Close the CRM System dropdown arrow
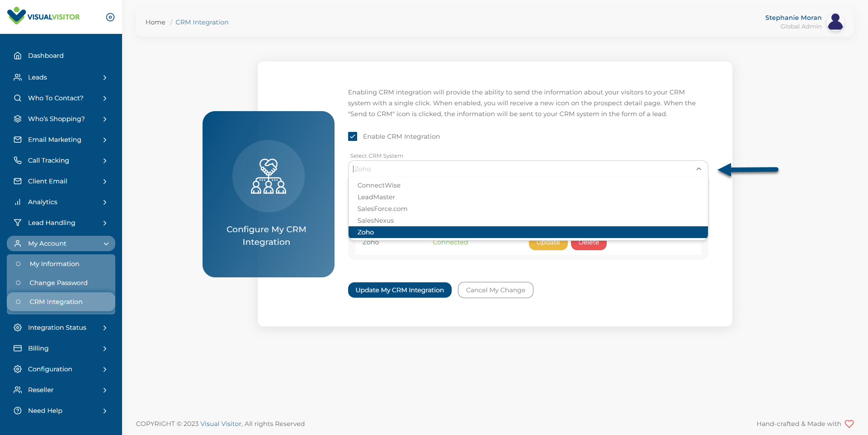The image size is (868, 435). click(698, 169)
